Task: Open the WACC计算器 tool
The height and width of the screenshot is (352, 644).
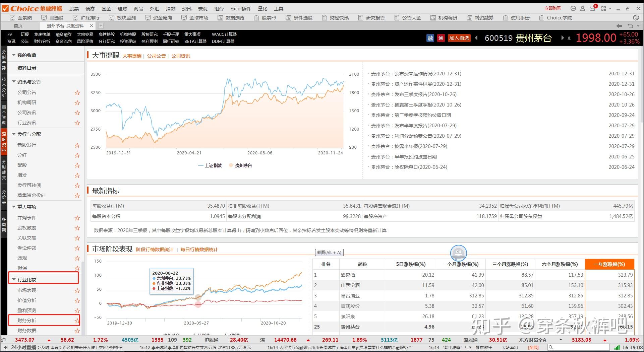Action: pyautogui.click(x=224, y=34)
